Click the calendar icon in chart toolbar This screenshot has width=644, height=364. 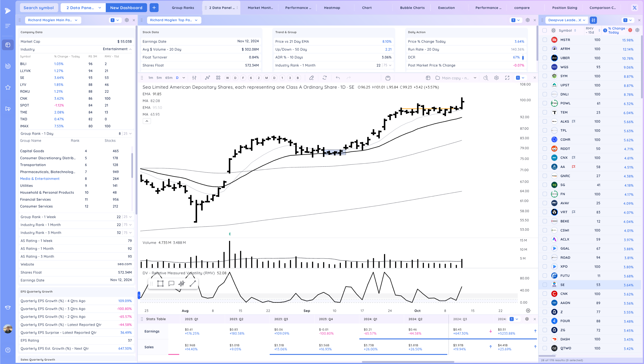388,78
